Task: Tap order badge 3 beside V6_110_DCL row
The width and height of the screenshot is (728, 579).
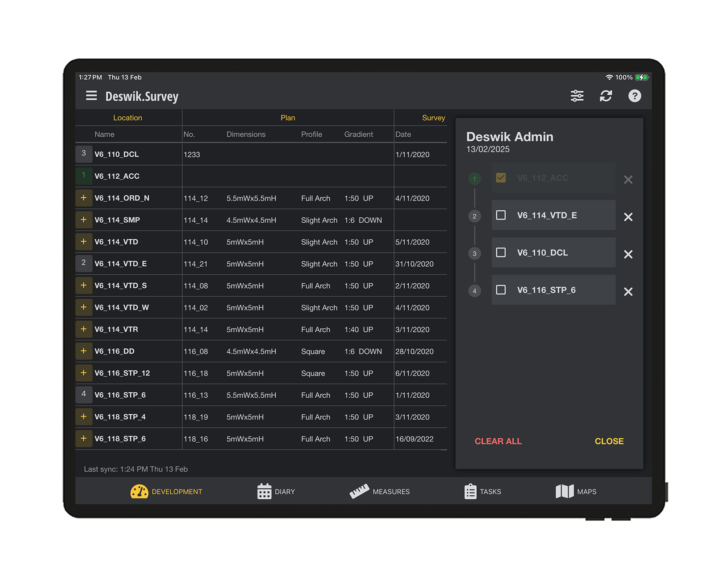Action: [x=84, y=154]
